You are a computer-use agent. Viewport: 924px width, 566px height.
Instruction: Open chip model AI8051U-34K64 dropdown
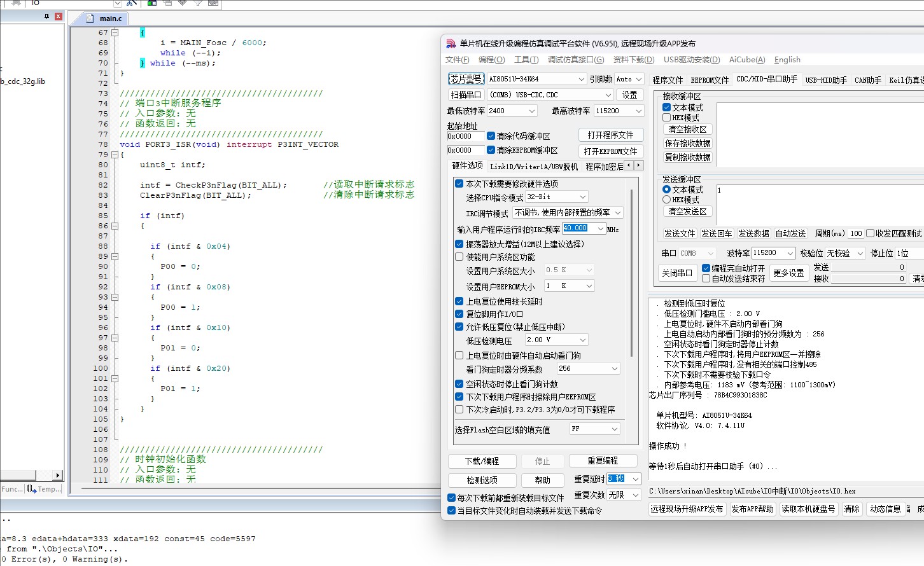[x=536, y=79]
